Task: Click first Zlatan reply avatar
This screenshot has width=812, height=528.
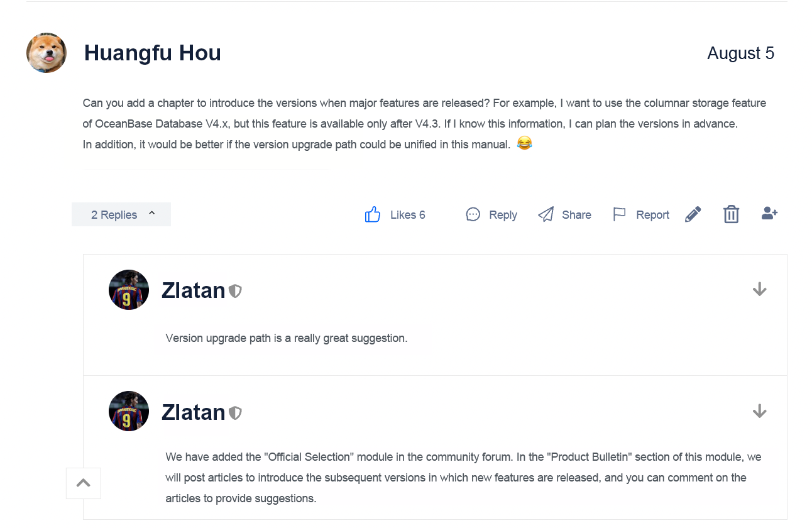Action: [129, 290]
